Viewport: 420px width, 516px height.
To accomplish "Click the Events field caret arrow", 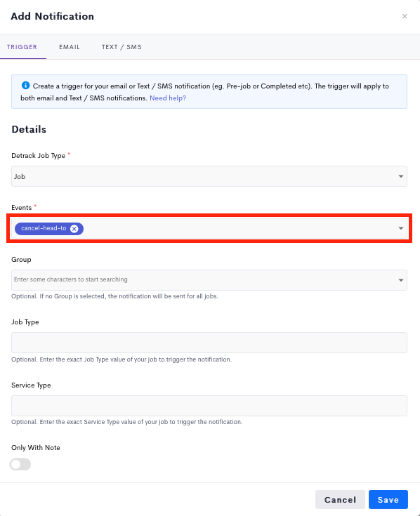I will 400,228.
